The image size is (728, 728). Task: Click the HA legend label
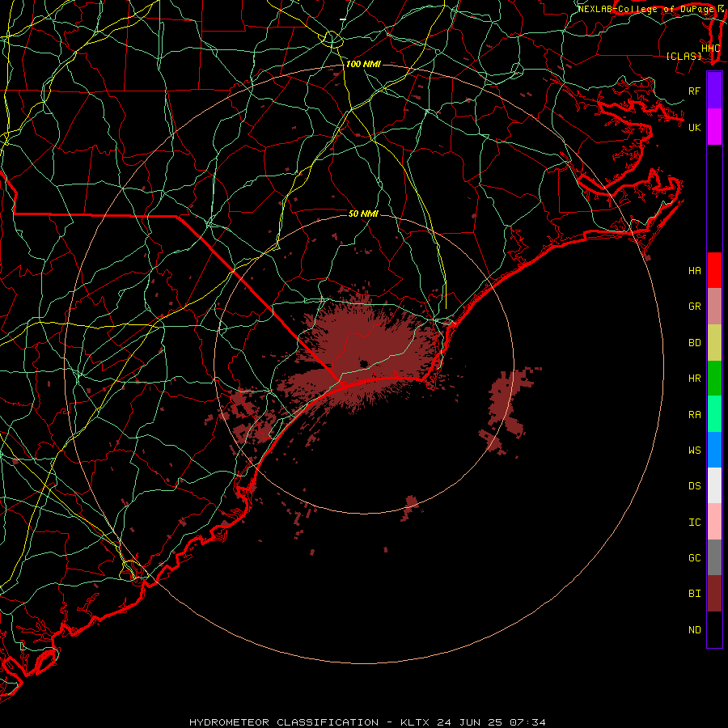694,271
